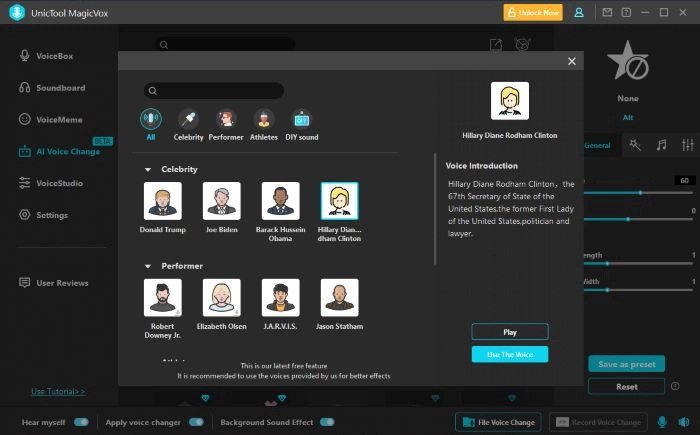The height and width of the screenshot is (435, 700).
Task: Click the Reset button
Action: tap(627, 387)
